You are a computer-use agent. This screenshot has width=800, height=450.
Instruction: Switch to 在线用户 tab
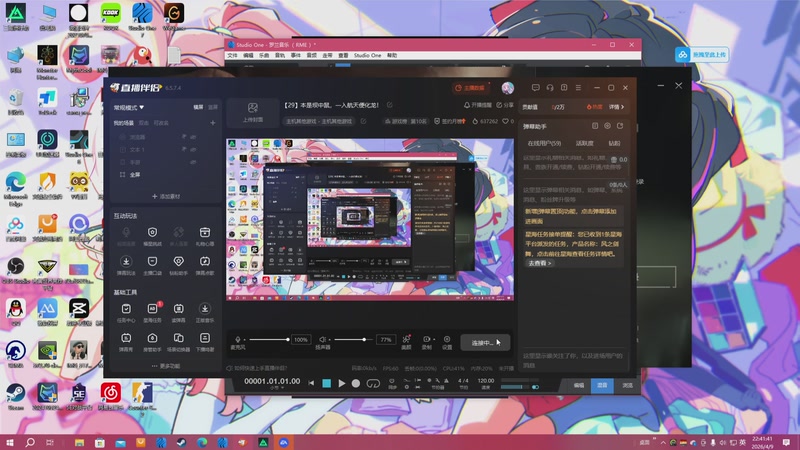click(544, 143)
